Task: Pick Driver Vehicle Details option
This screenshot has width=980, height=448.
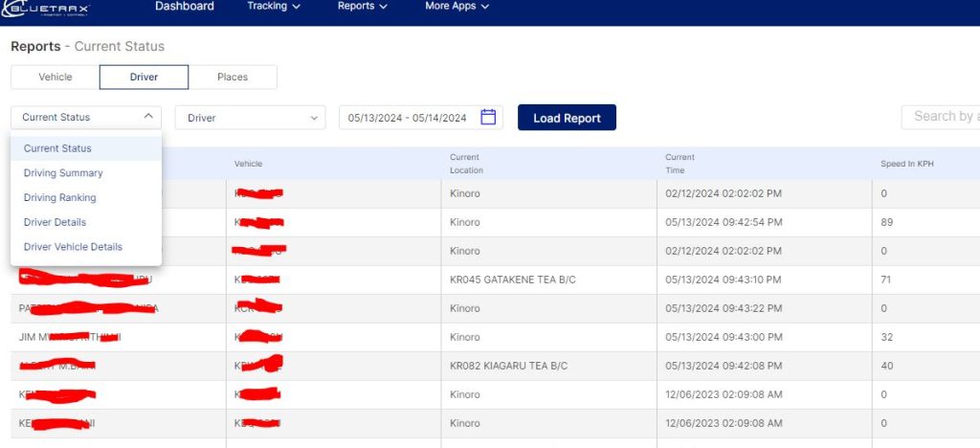Action: coord(73,247)
